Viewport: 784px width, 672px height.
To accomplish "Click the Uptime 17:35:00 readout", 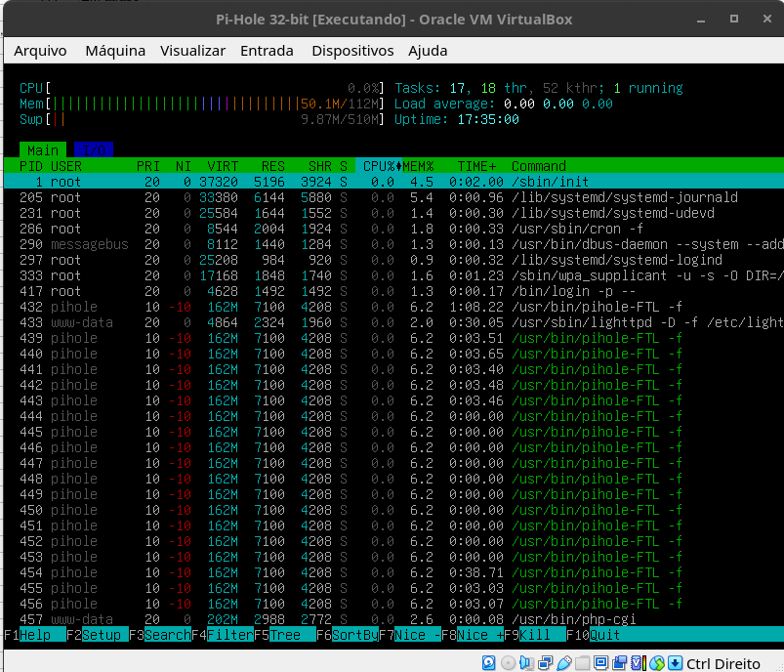I will (457, 119).
